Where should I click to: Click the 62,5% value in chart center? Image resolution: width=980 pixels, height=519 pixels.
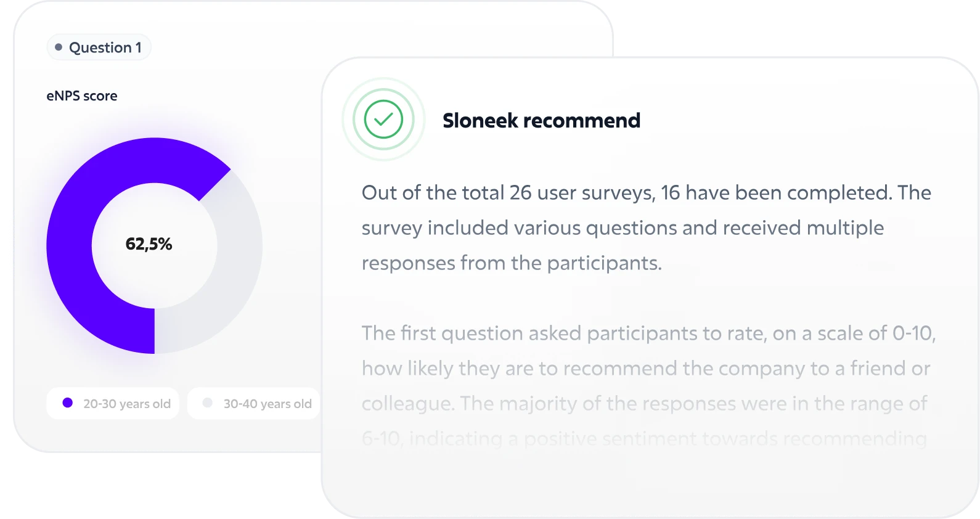[149, 244]
